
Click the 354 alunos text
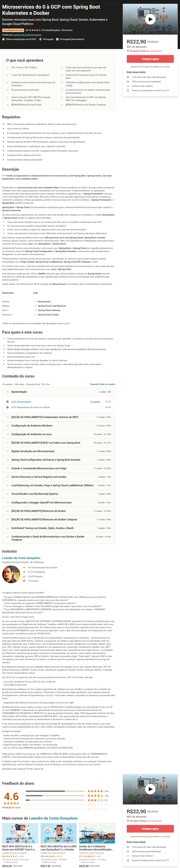coord(67,30)
